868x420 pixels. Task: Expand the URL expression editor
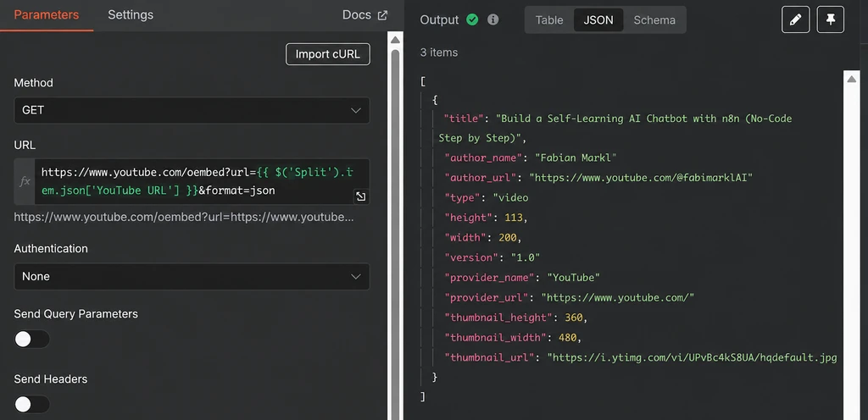[x=360, y=196]
